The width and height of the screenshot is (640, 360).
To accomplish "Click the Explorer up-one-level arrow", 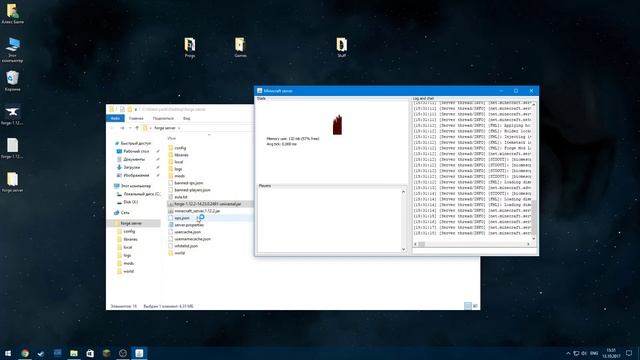I will point(137,128).
